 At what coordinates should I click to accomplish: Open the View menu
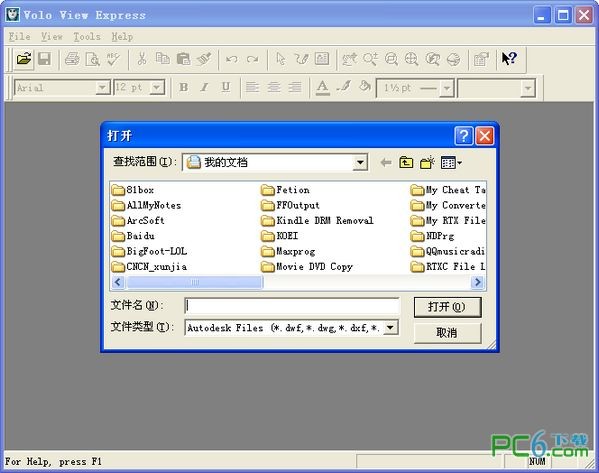tap(52, 37)
